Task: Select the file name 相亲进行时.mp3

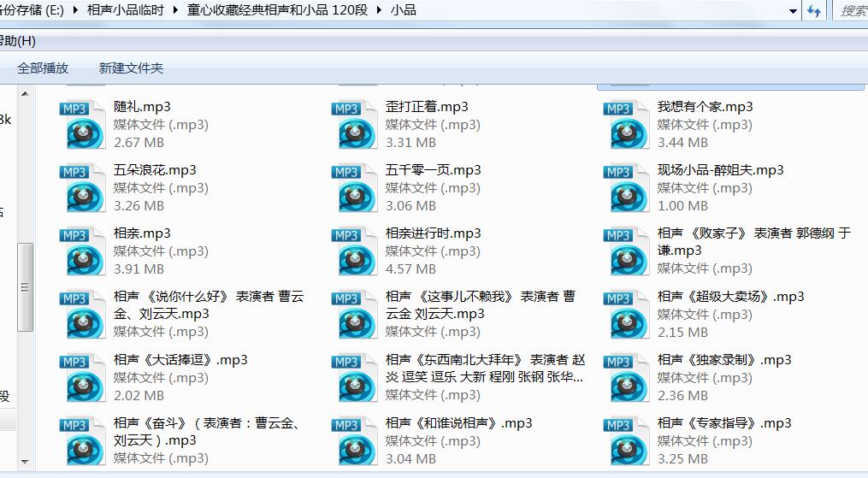Action: point(434,233)
